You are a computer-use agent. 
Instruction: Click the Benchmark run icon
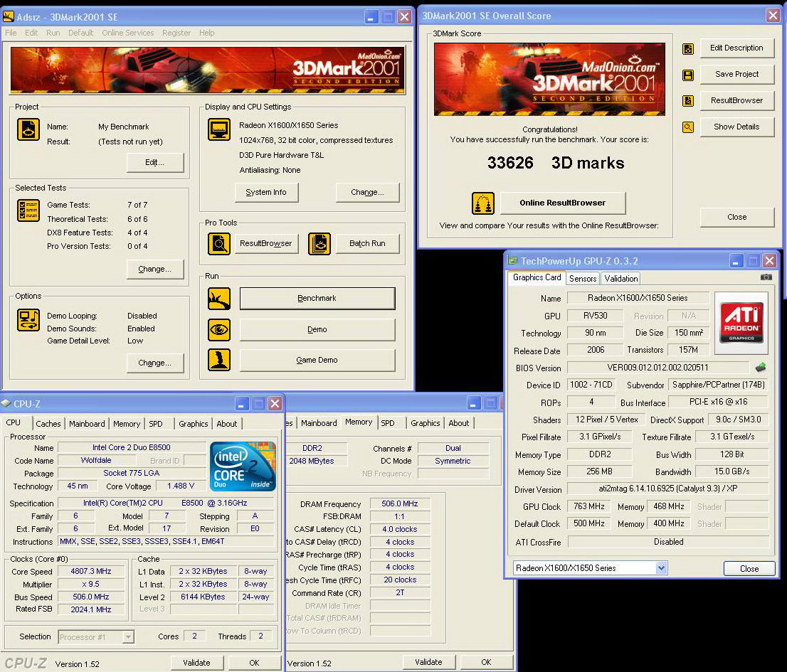point(219,299)
